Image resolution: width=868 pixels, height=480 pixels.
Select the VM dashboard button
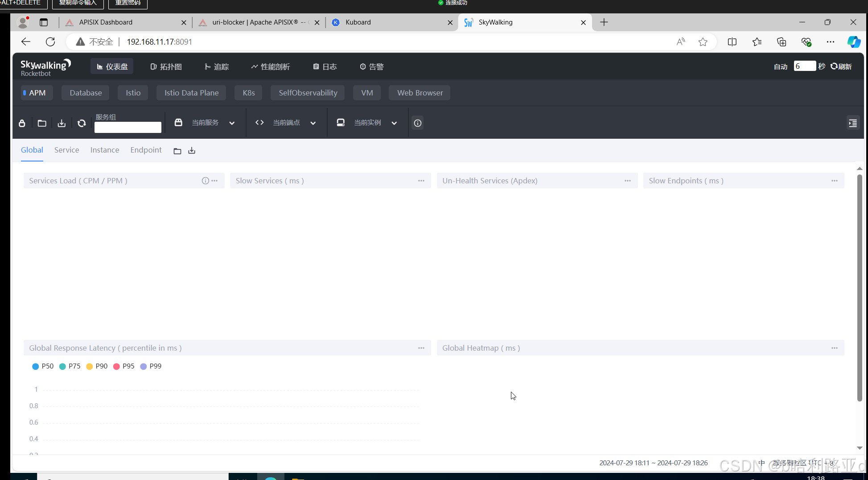(367, 93)
